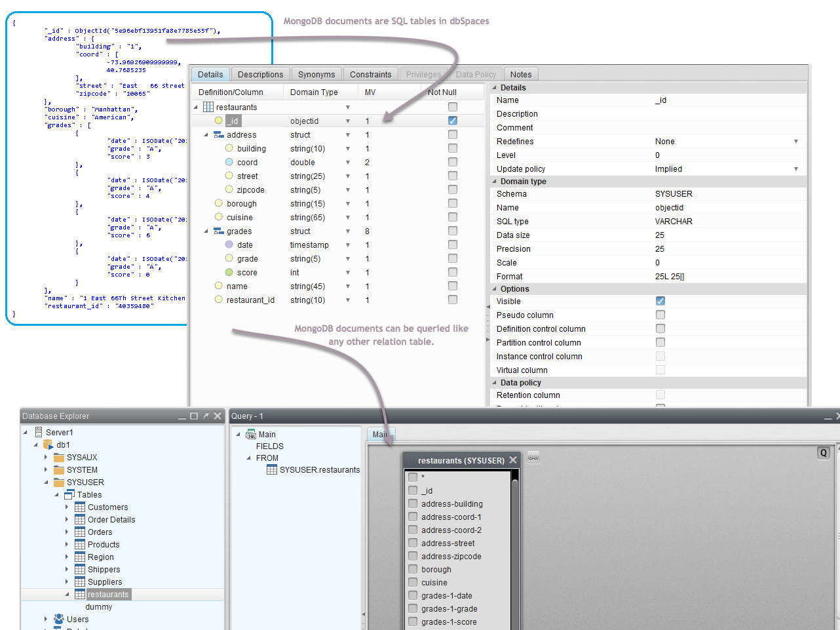Viewport: 840px width, 630px height.
Task: Click the address struct icon
Action: tap(219, 135)
